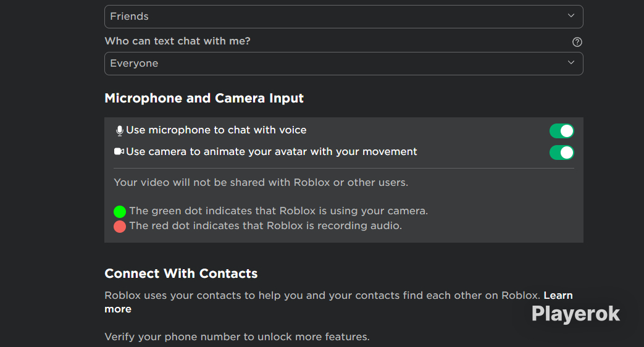Viewport: 644px width, 347px height.
Task: Click the help question mark icon
Action: coord(577,42)
